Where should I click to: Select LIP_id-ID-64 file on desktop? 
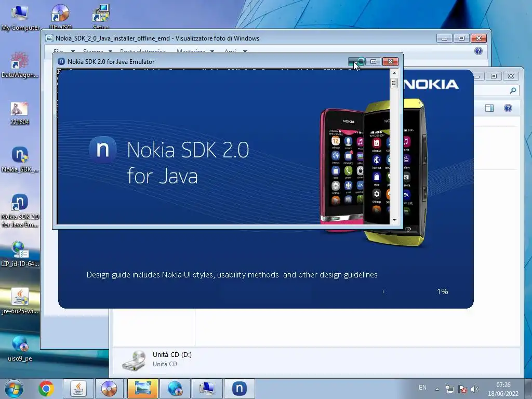[x=20, y=254]
